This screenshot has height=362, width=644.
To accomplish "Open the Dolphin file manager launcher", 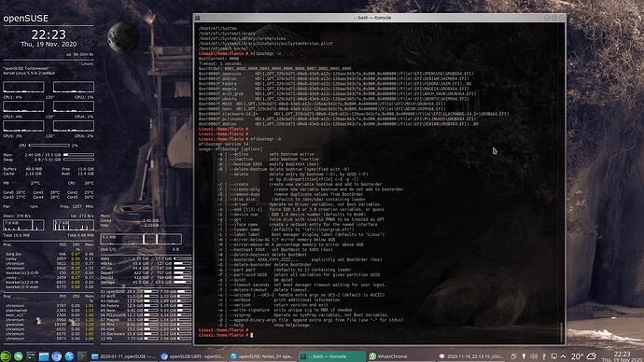I will tap(44, 356).
